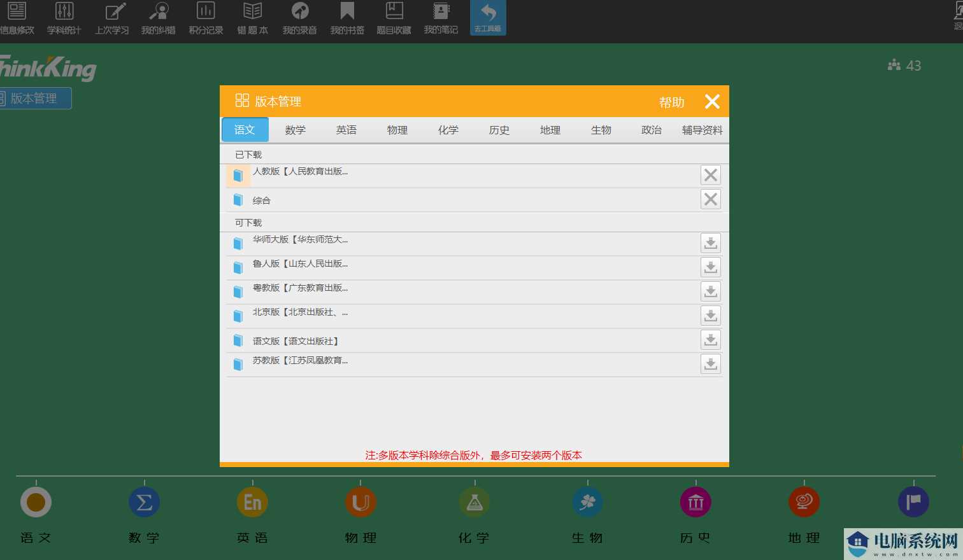This screenshot has width=963, height=560.
Task: Download the 语文版 version
Action: point(711,340)
